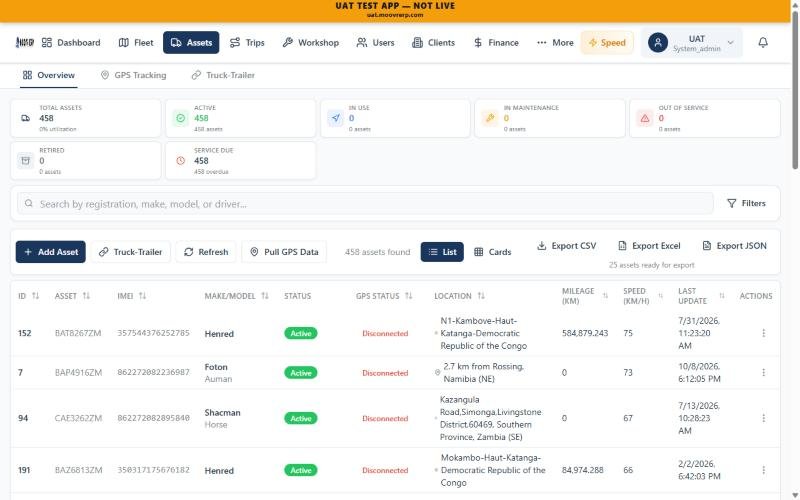Screen dimensions: 800x500
Task: Switch to Cards view
Action: (x=492, y=252)
